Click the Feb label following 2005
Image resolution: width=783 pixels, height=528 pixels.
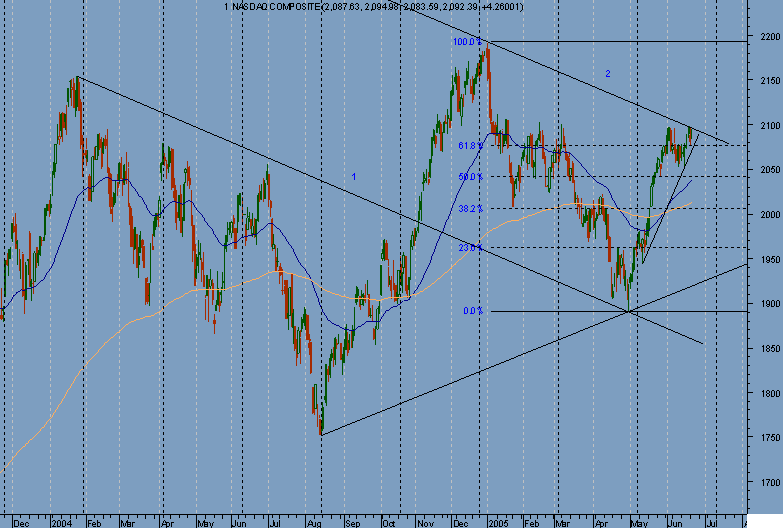(531, 523)
